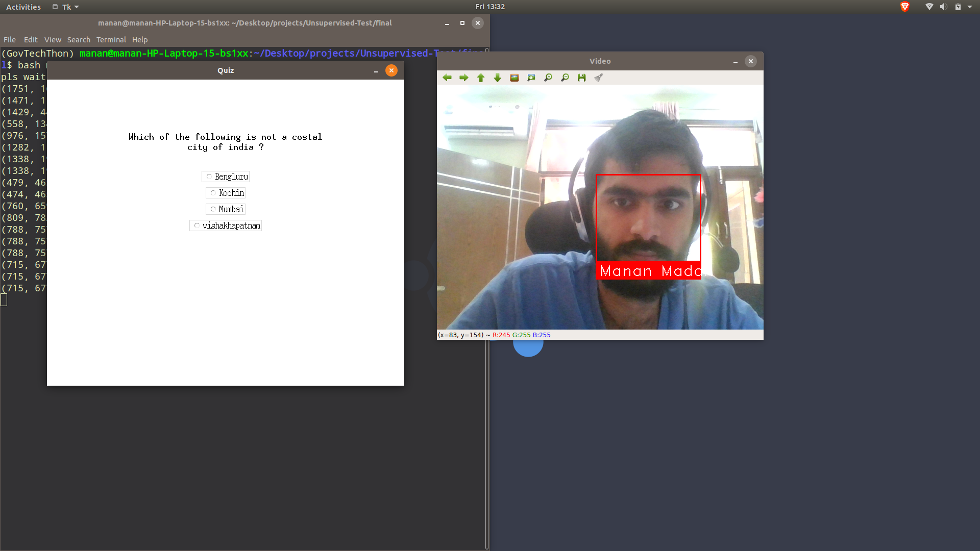Select the Kochin radio option
The height and width of the screenshot is (551, 980).
coord(213,193)
